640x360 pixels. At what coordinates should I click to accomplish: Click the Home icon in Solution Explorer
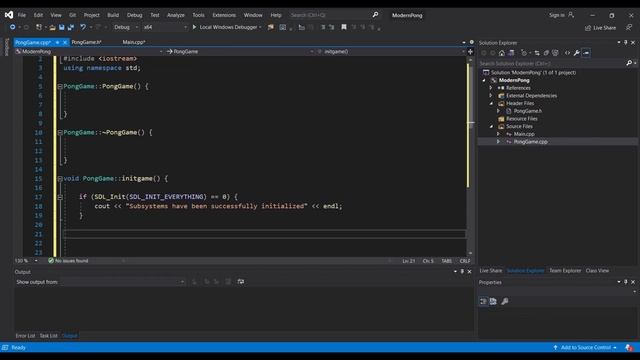502,53
